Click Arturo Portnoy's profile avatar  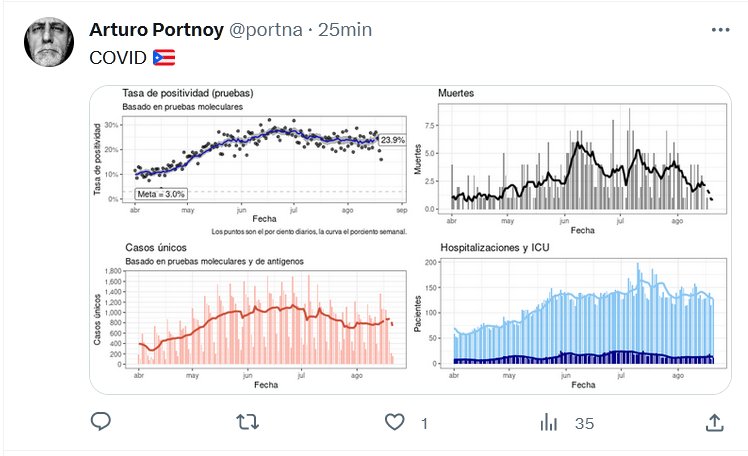pos(48,42)
